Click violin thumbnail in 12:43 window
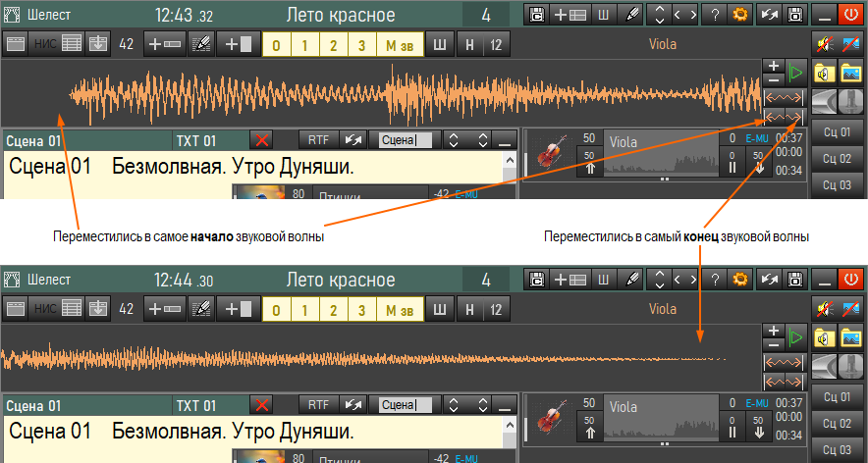The image size is (868, 463). click(553, 154)
